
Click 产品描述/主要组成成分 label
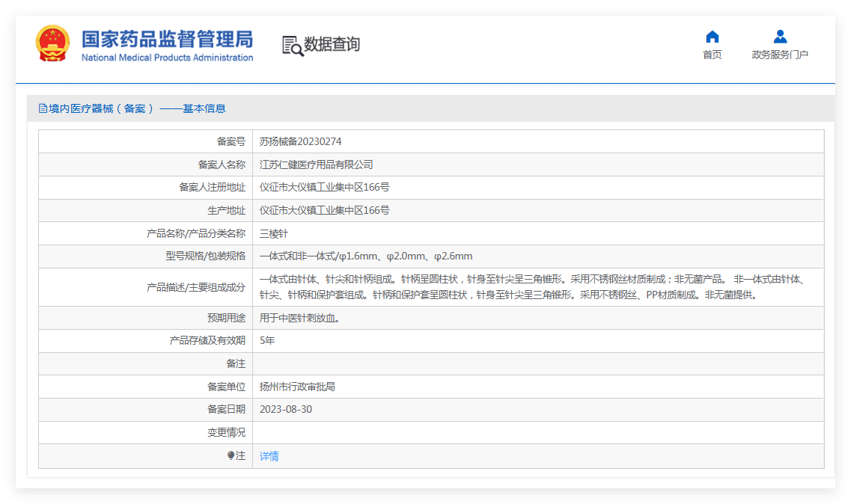(x=196, y=288)
